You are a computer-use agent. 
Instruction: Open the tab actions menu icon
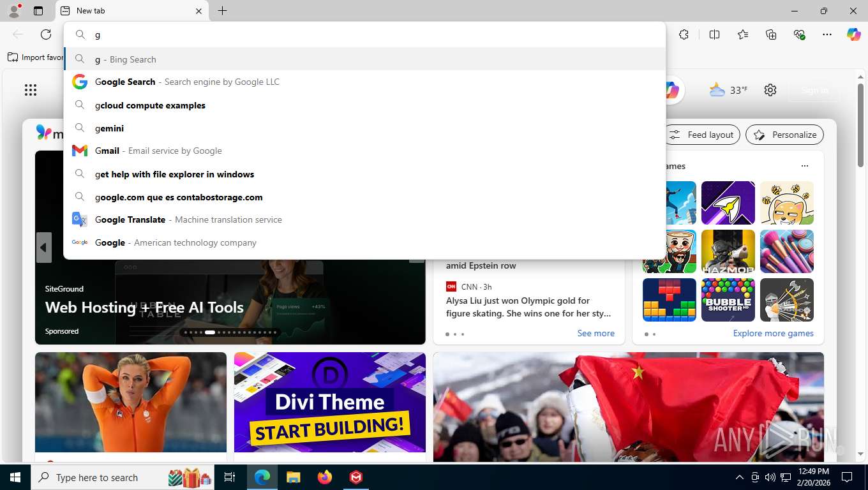38,11
